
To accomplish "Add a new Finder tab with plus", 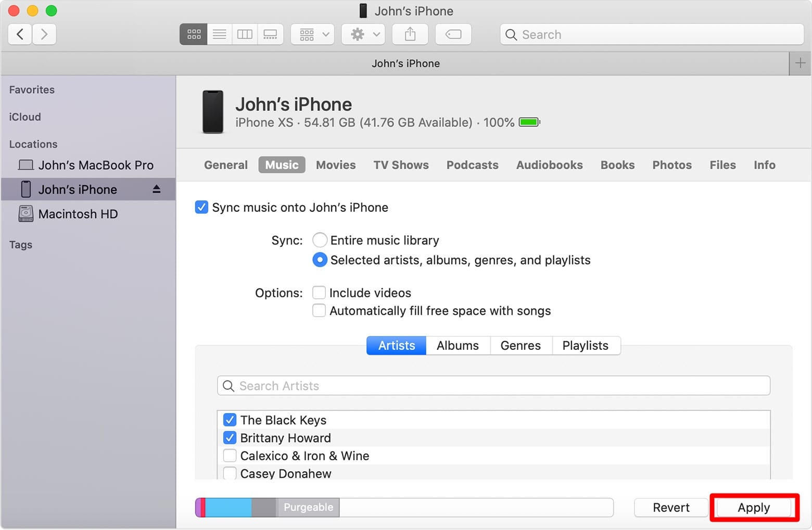I will click(800, 64).
